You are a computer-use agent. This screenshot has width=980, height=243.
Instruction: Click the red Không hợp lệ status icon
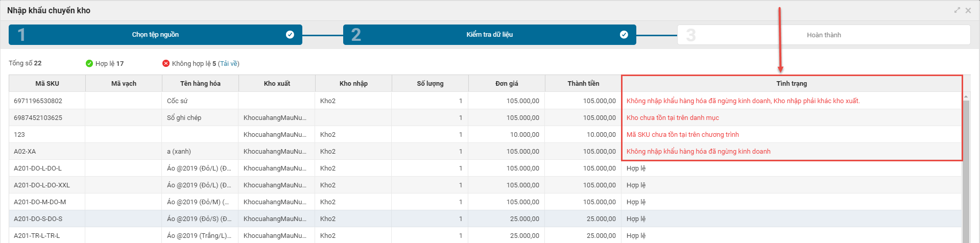point(166,63)
